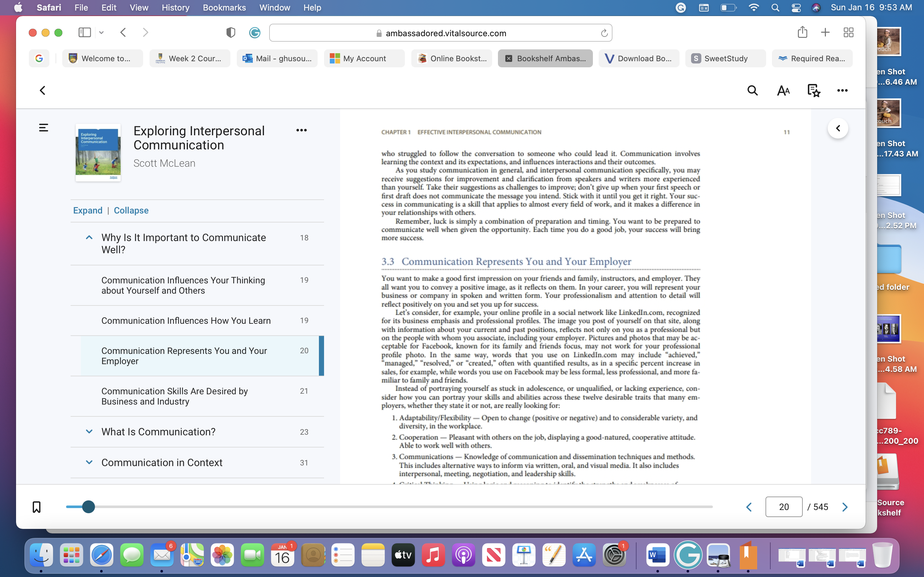Open the book search magnifier icon
Screen dimensions: 924x577
[x=752, y=90]
